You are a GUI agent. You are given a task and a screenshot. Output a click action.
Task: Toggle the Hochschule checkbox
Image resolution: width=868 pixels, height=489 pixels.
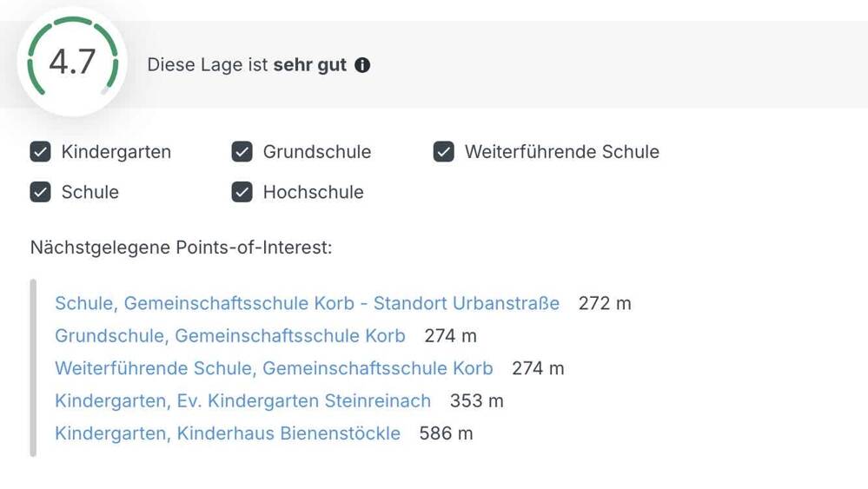click(242, 192)
